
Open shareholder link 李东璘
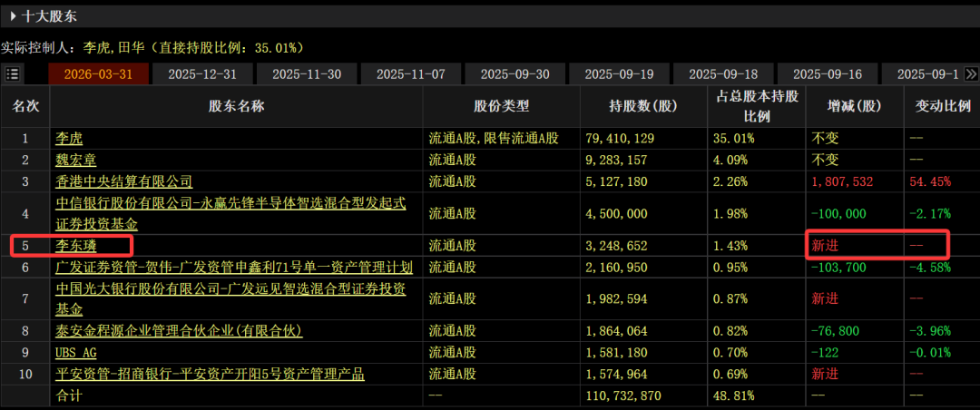(75, 246)
